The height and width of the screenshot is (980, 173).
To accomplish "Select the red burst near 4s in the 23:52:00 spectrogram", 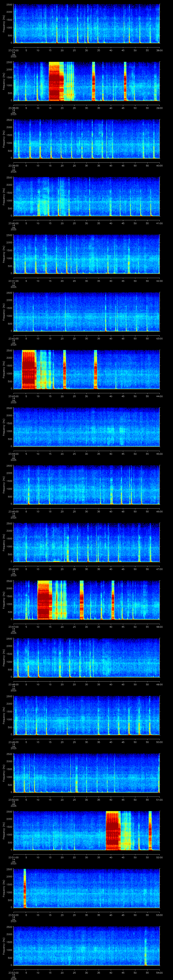I will click(25, 888).
